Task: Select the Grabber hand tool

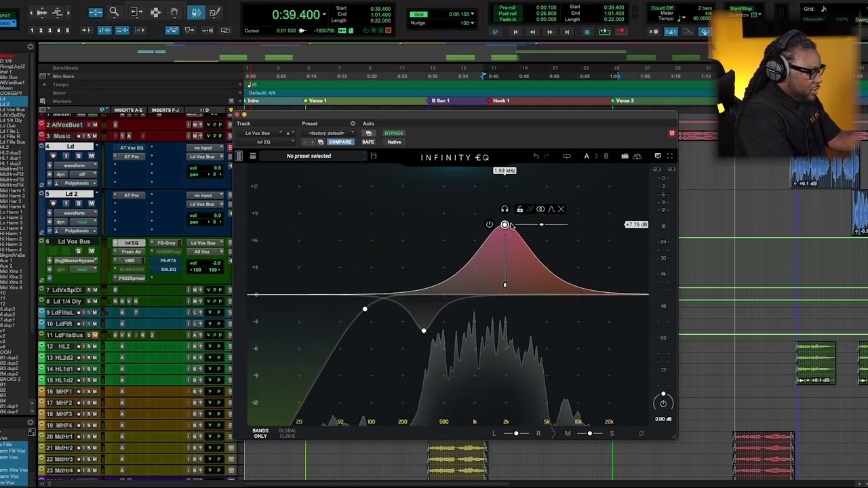Action: (175, 12)
